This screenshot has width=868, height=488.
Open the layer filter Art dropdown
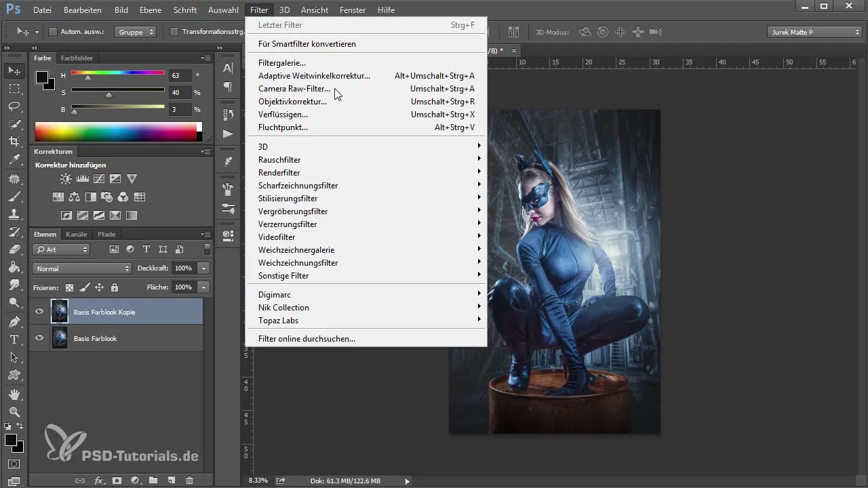tap(61, 249)
